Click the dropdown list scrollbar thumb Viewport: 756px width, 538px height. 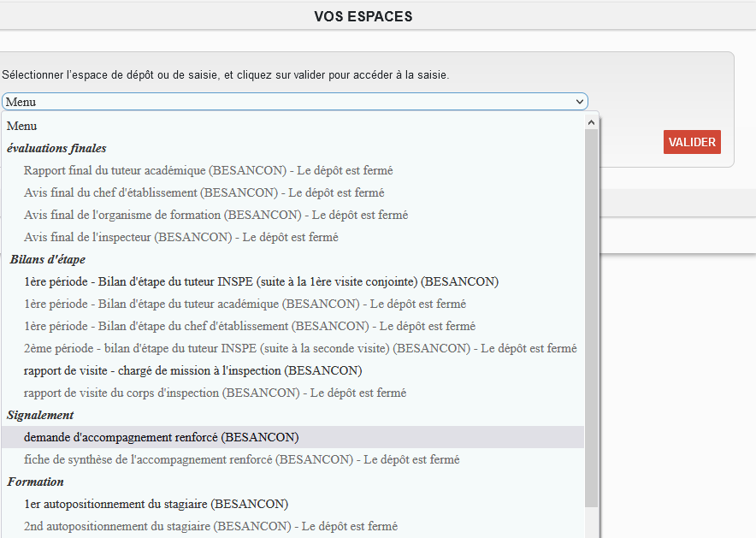pyautogui.click(x=591, y=316)
